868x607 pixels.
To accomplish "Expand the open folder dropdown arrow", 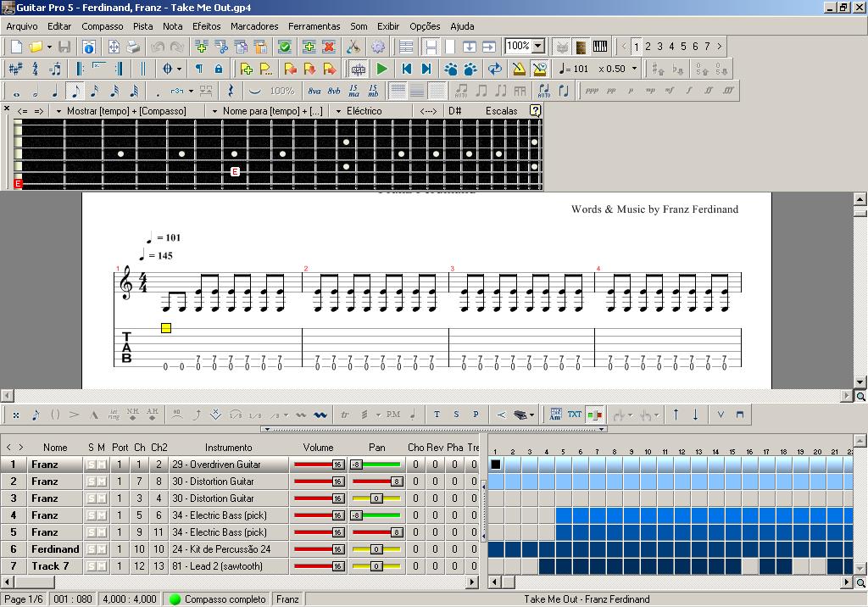I will tap(49, 47).
